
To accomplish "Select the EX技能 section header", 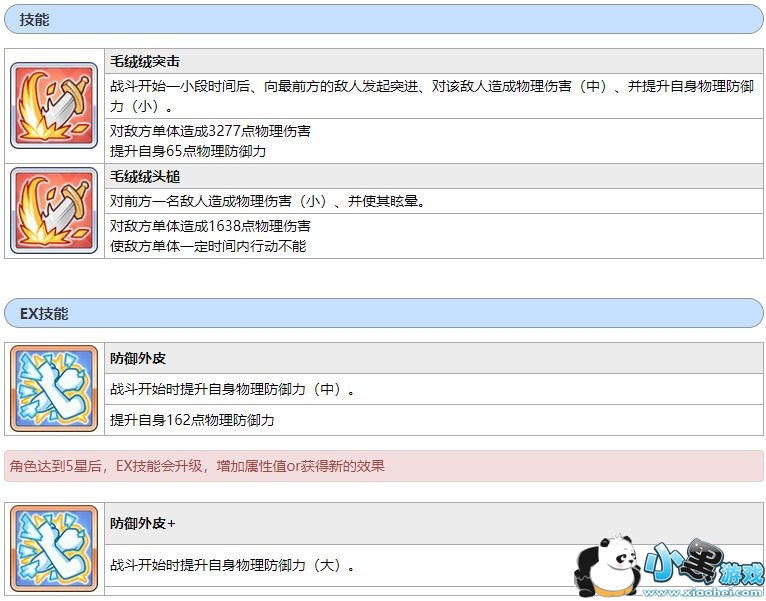I will pyautogui.click(x=383, y=313).
